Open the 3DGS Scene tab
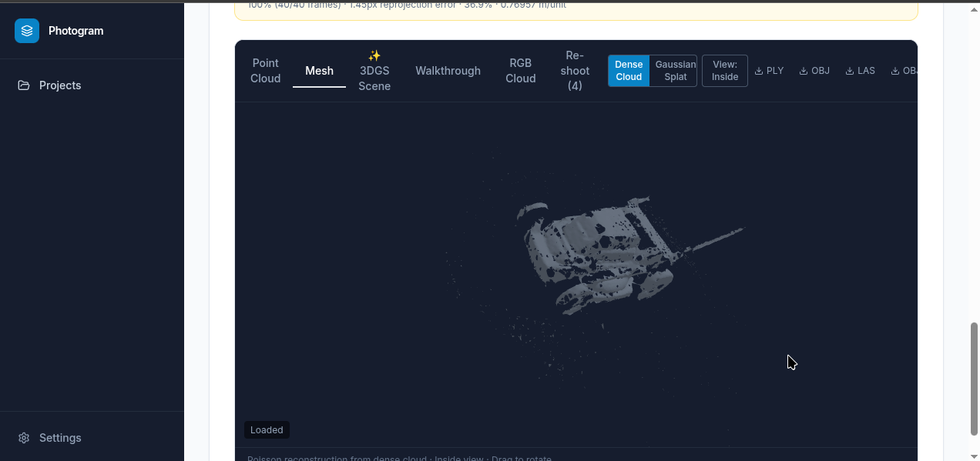Screen dimensions: 980x461 click(x=374, y=71)
